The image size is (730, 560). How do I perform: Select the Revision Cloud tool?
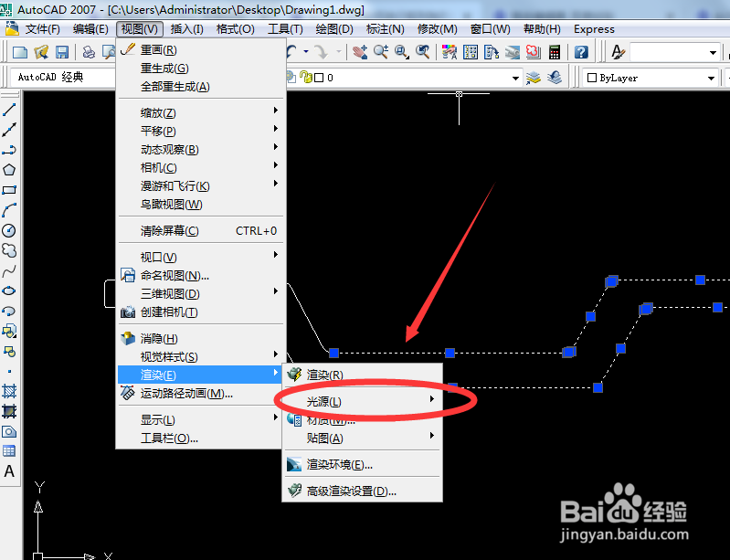(x=9, y=250)
